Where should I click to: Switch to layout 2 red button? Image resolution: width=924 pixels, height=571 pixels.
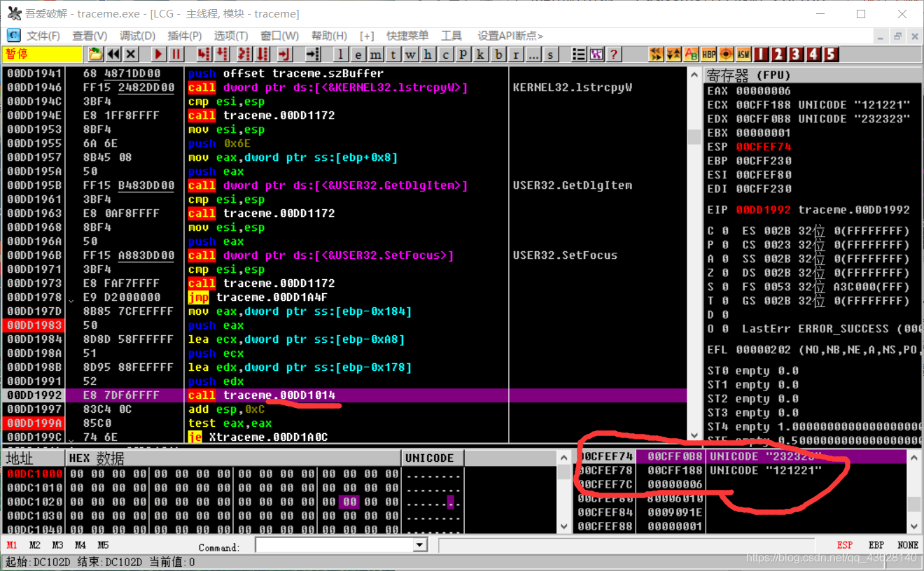tap(778, 54)
